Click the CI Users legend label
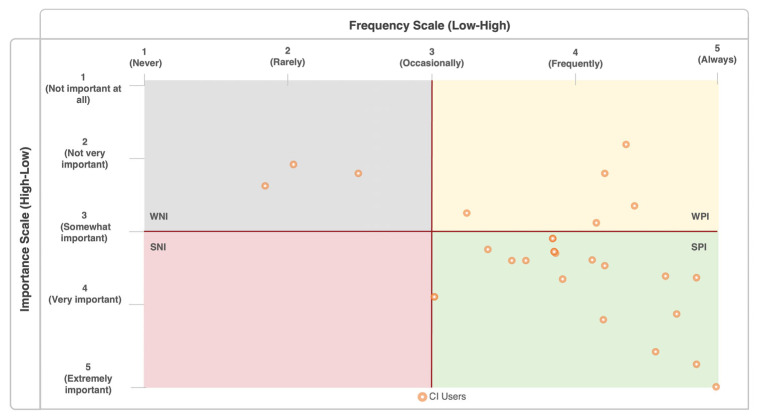Screen dimensions: 757x419 pos(447,397)
